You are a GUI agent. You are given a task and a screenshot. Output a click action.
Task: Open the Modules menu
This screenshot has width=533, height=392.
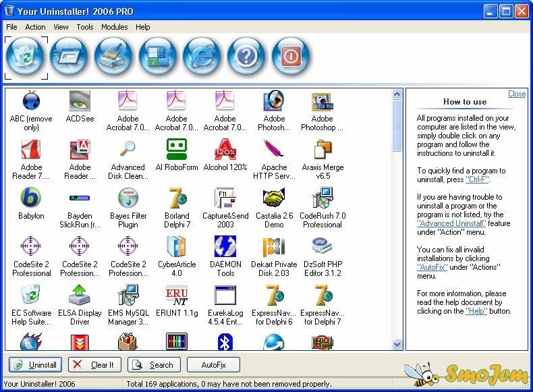tap(114, 27)
